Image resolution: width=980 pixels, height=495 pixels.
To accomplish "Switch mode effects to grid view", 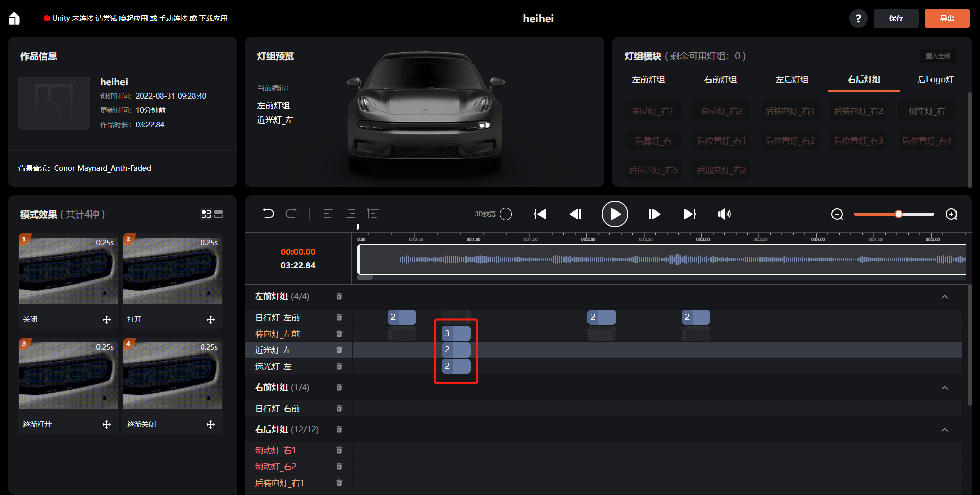I will [206, 214].
